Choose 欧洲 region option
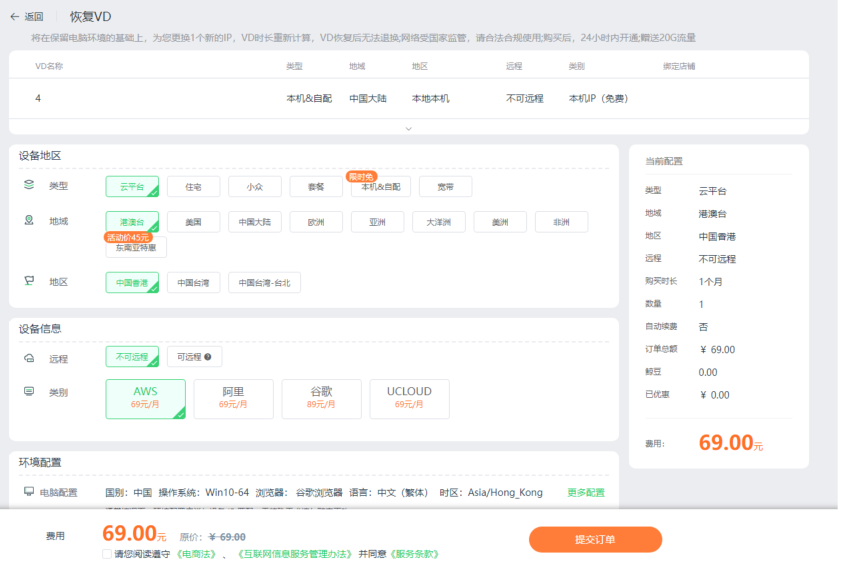 316,222
